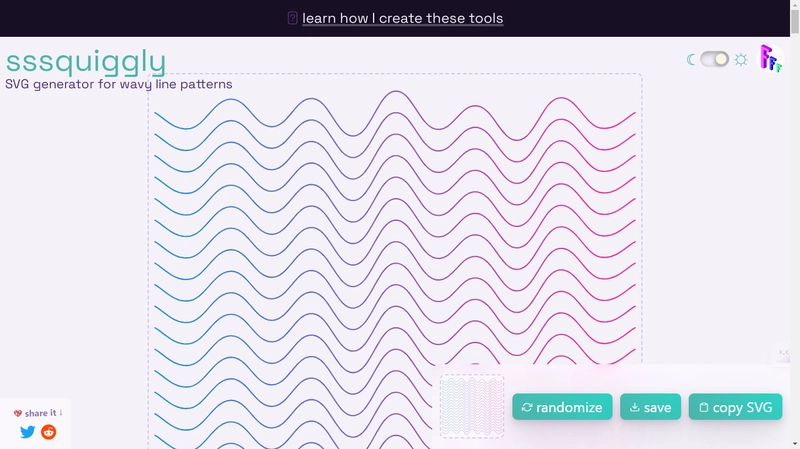Share on Reddit via the Reddit icon
This screenshot has width=800, height=449.
pyautogui.click(x=48, y=432)
